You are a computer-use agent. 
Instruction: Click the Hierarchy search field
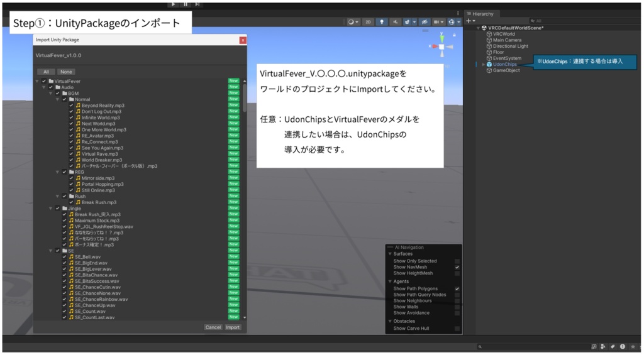[x=584, y=21]
